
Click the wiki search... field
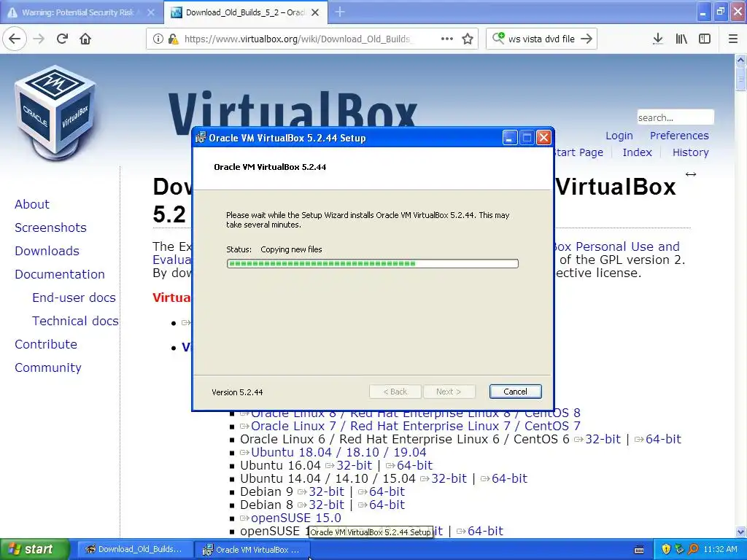676,117
